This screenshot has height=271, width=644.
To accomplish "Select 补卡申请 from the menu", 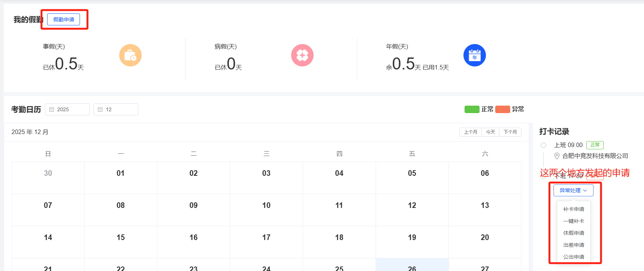I will coord(574,209).
